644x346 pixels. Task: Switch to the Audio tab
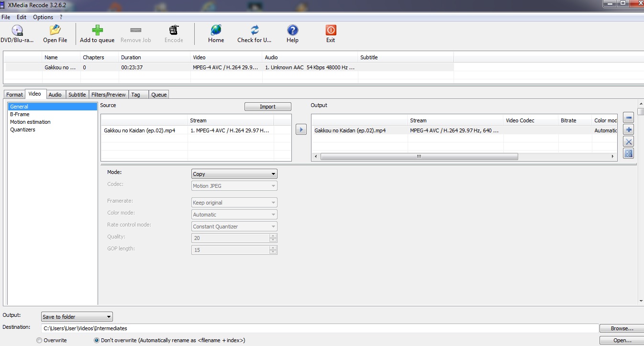click(55, 95)
